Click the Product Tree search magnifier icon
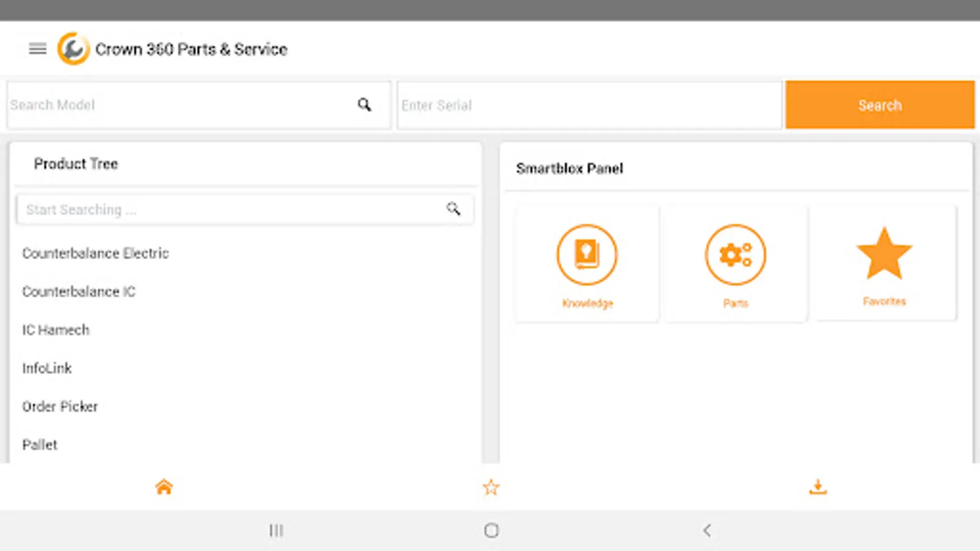Image resolution: width=980 pixels, height=551 pixels. pos(453,209)
